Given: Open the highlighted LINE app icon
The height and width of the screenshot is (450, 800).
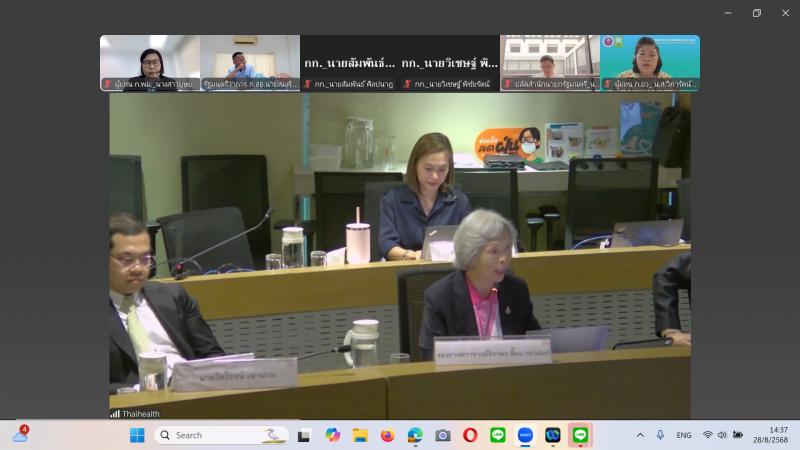Looking at the screenshot, I should [580, 435].
